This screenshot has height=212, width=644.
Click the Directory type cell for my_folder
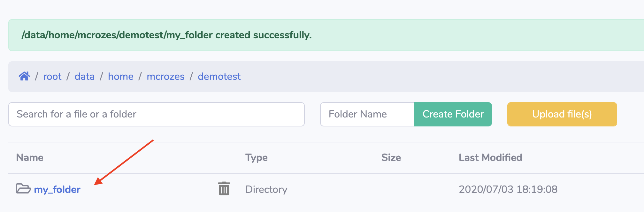(x=266, y=190)
